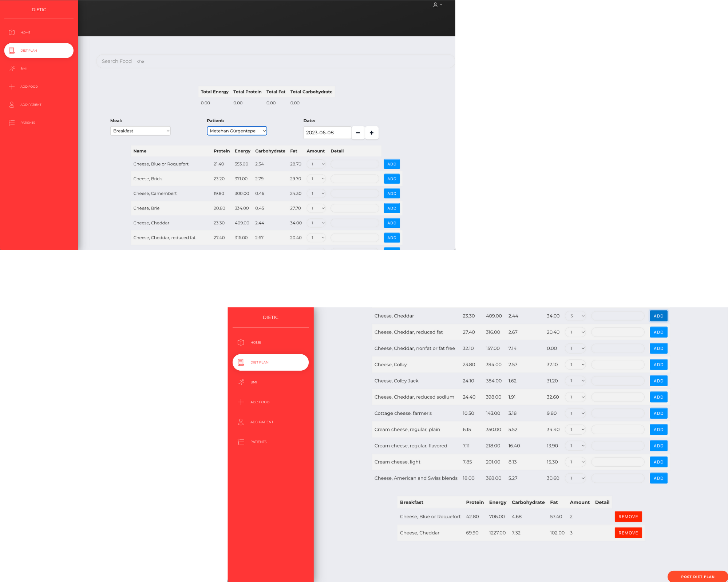Click ADD button for Cheese Cheddar row
Viewport: 728px width, 582px height.
(392, 223)
